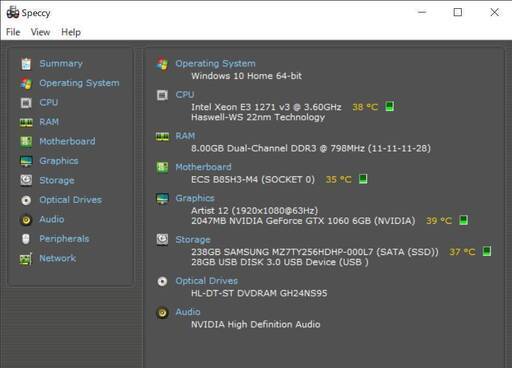Screen dimensions: 512x368
Task: Click the NVIDIA High Definition Audio text
Action: (255, 324)
